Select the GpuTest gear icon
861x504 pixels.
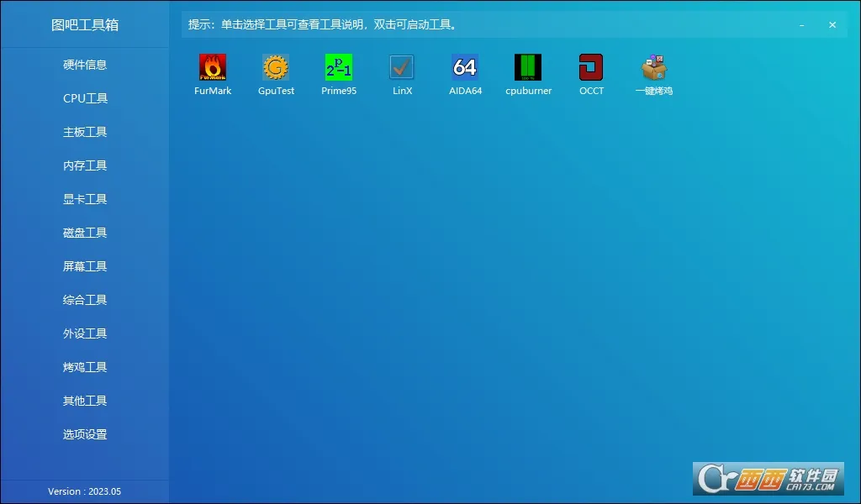pos(276,67)
